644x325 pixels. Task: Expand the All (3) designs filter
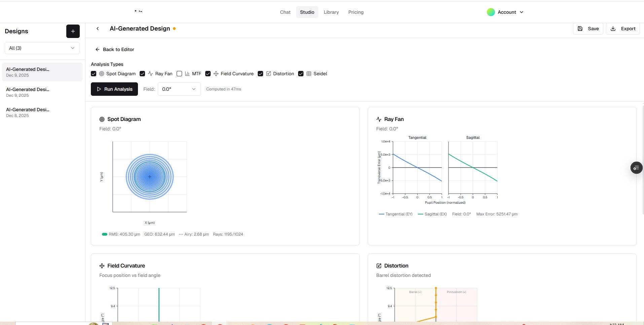(42, 48)
